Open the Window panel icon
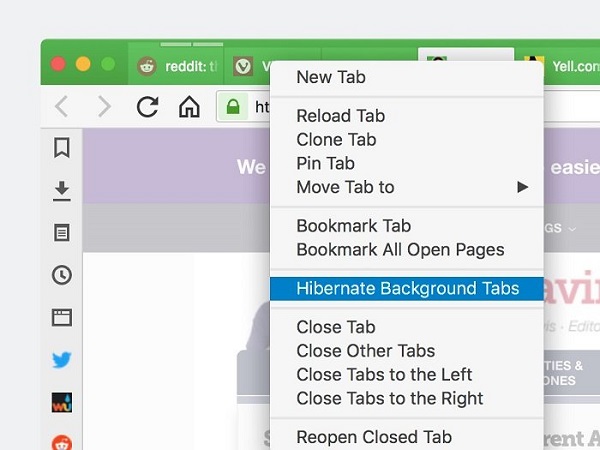600x450 pixels. [x=62, y=318]
